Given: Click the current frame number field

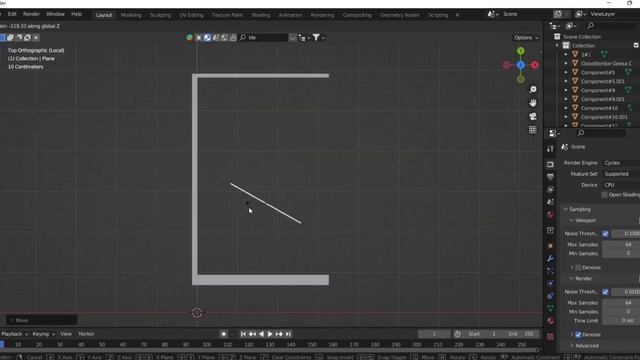Looking at the screenshot, I should pyautogui.click(x=434, y=334).
